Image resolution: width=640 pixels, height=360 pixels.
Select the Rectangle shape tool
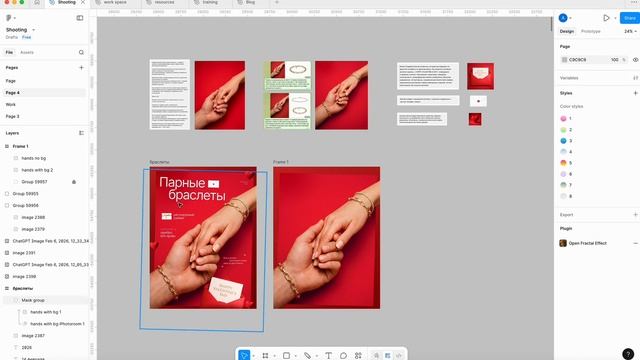(x=287, y=356)
